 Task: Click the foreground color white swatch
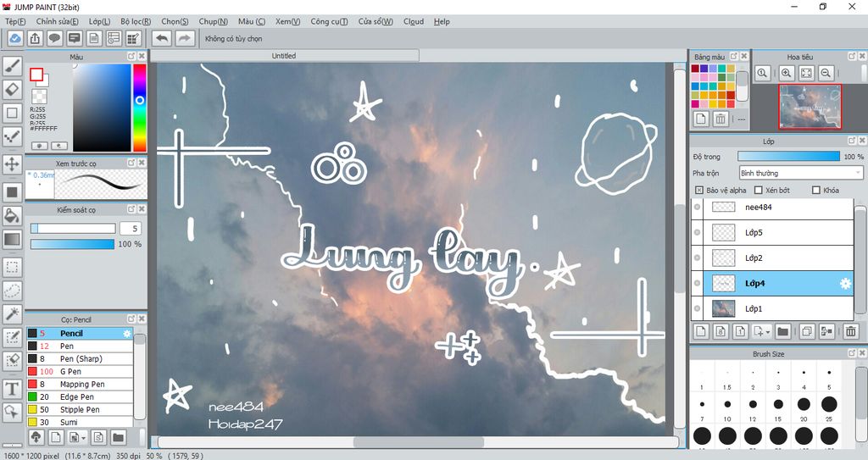tap(36, 75)
